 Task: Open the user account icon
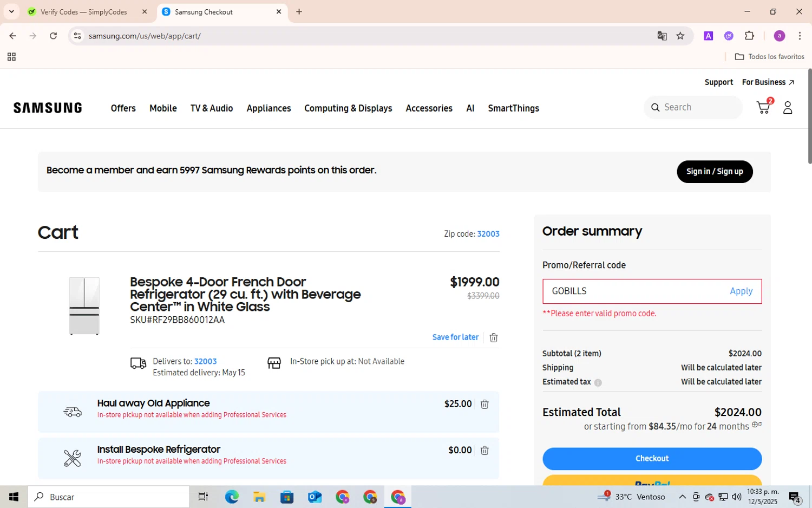[x=788, y=108]
